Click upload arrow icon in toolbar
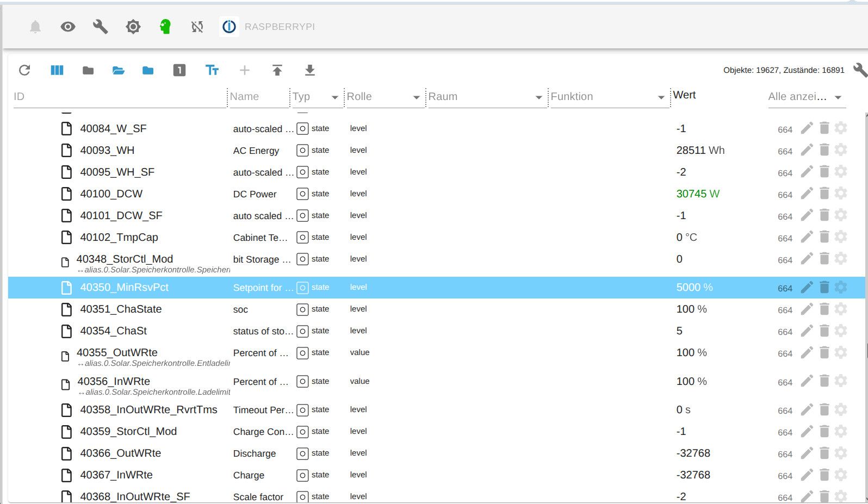Image resolution: width=868 pixels, height=504 pixels. (x=277, y=70)
